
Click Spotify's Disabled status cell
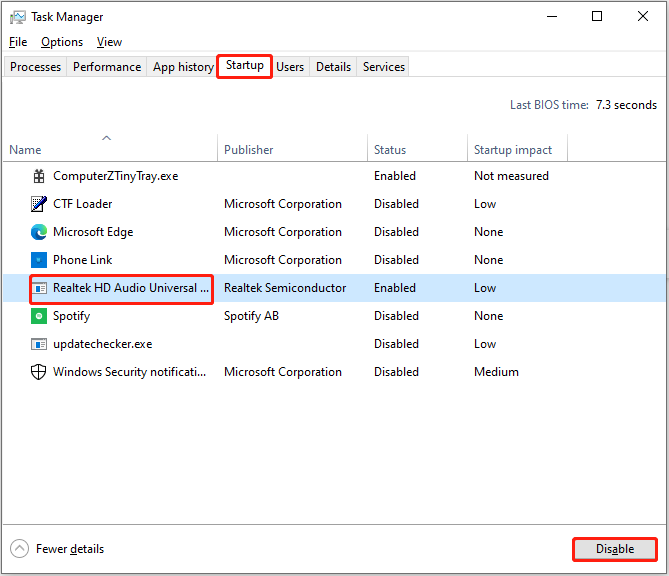(x=396, y=316)
